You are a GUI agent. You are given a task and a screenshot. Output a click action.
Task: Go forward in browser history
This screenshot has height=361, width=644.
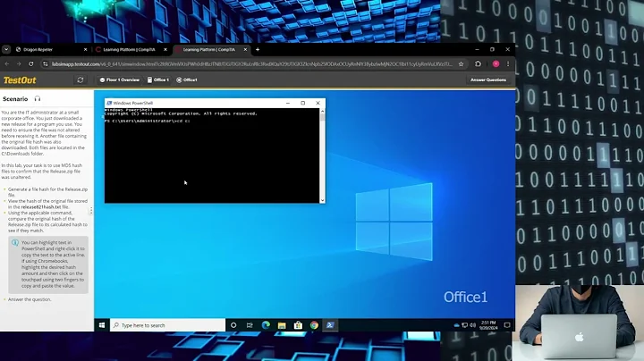pos(19,64)
